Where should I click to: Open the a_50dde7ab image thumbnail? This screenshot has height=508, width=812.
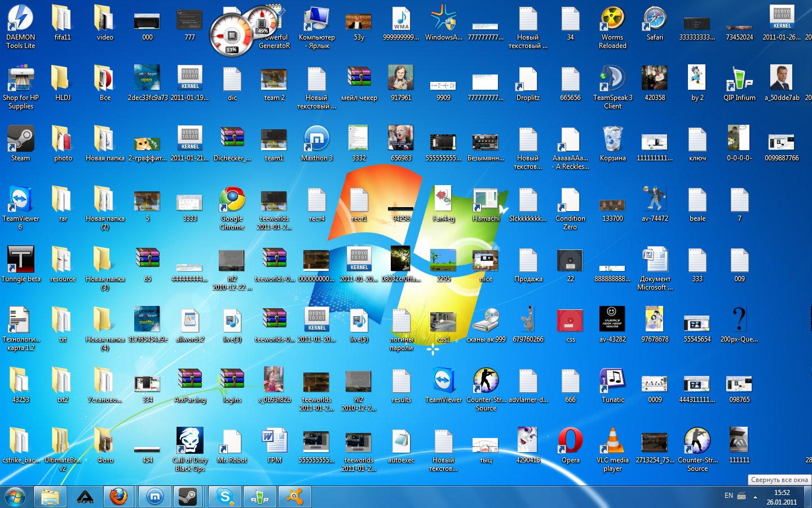(782, 83)
